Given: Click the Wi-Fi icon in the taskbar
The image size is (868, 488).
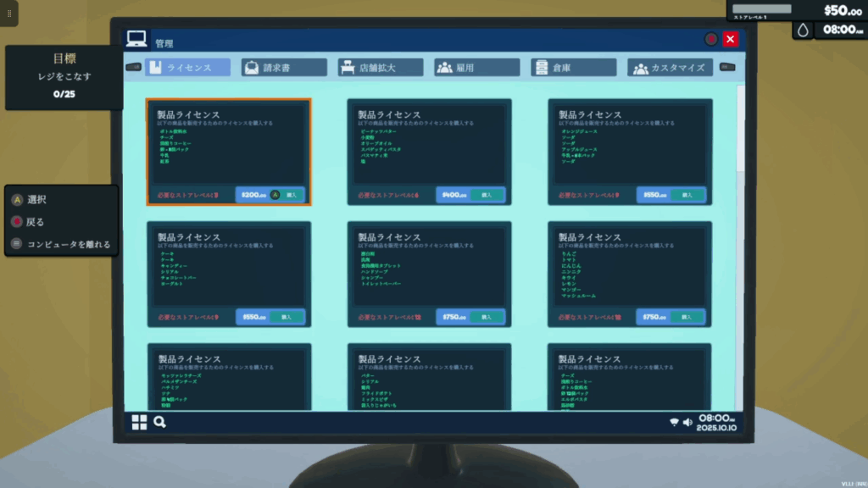Looking at the screenshot, I should [x=674, y=422].
